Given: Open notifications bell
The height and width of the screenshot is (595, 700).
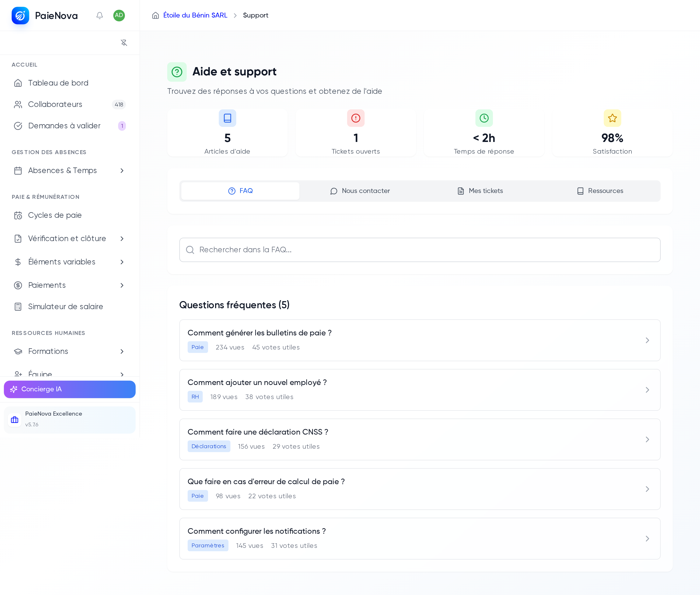Looking at the screenshot, I should pos(99,16).
